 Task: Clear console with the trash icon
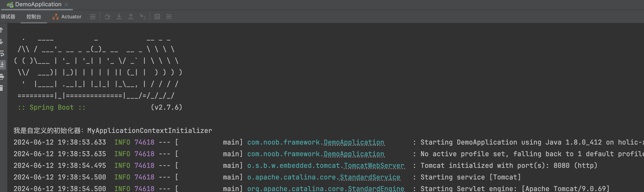click(2, 88)
